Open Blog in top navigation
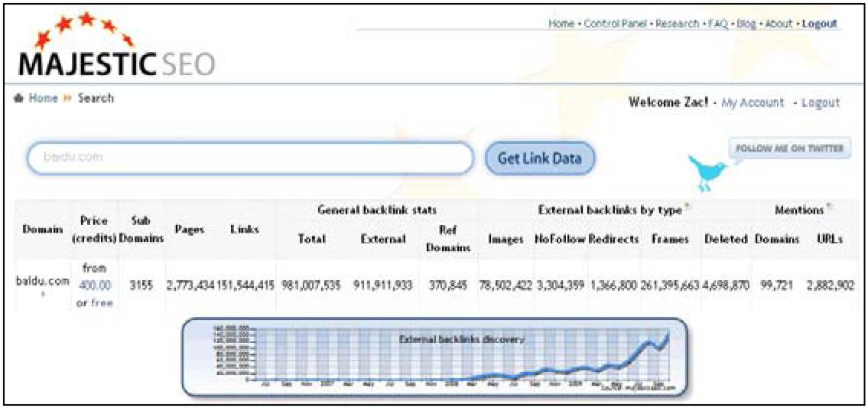The height and width of the screenshot is (408, 868). coord(746,24)
